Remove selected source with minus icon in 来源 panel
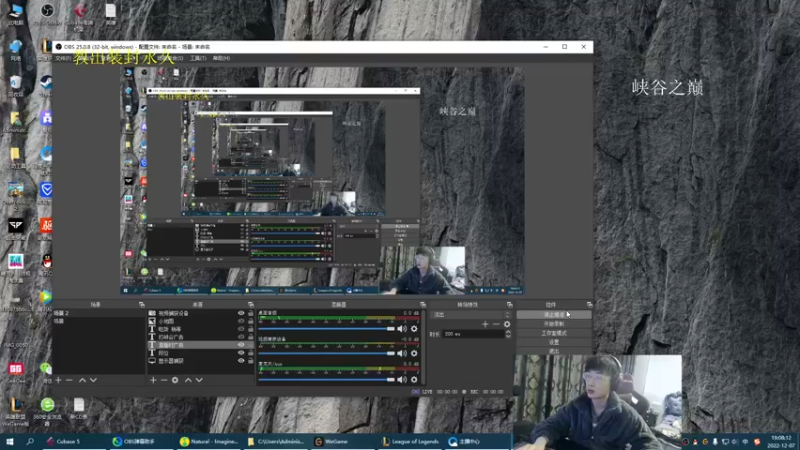 point(164,380)
